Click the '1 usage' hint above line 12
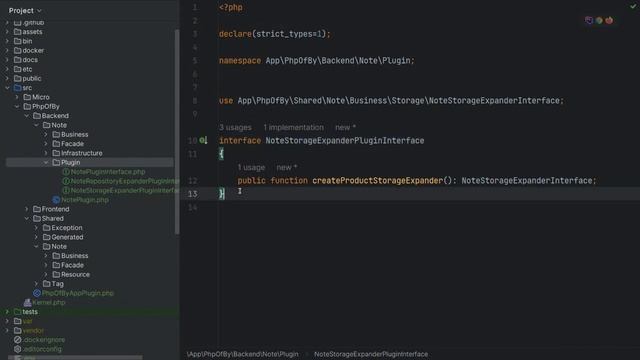The image size is (640, 360). (251, 167)
